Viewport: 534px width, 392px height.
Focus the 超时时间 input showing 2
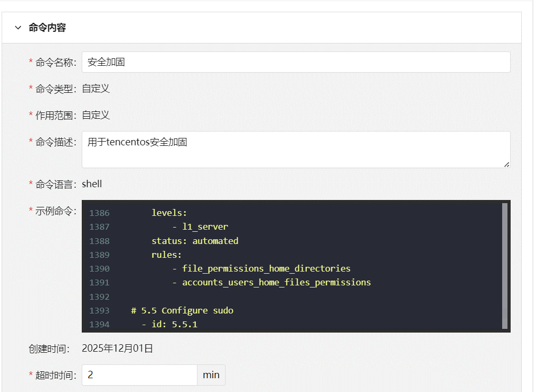[139, 375]
